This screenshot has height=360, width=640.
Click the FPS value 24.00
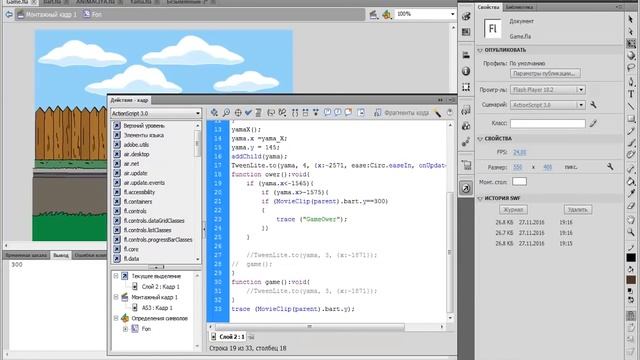tap(520, 152)
